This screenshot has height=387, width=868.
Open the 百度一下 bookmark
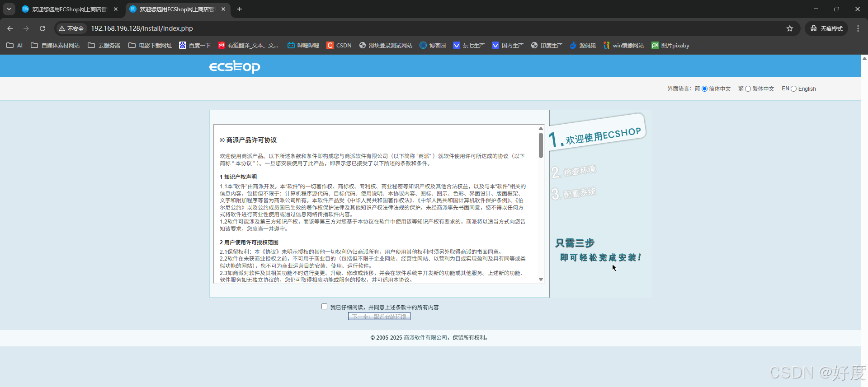coord(195,45)
